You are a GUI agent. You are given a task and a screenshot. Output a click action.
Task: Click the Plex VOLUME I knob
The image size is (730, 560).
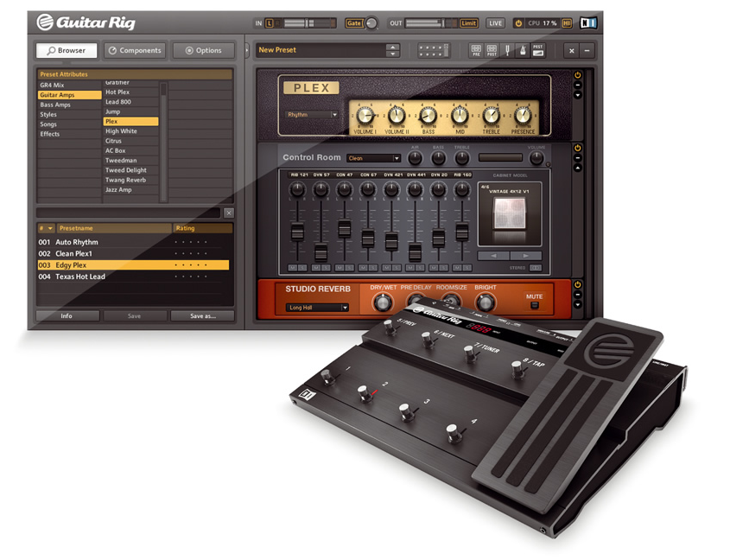pos(365,115)
